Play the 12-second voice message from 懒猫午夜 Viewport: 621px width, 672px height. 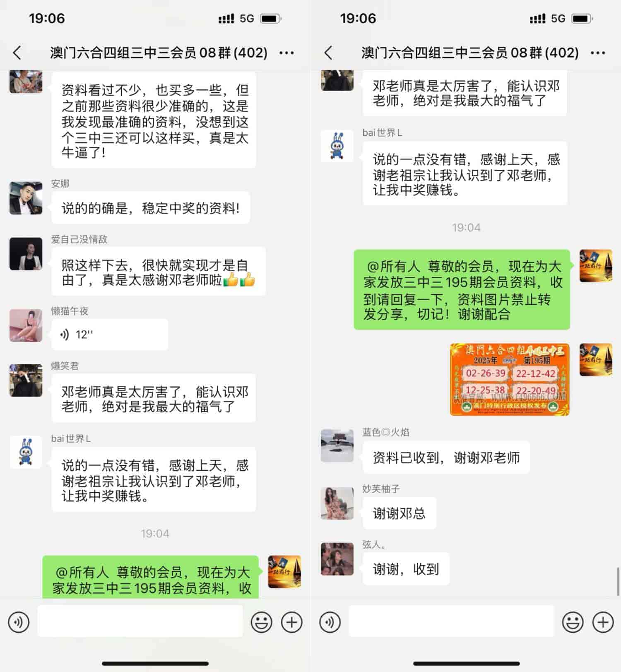pyautogui.click(x=109, y=335)
